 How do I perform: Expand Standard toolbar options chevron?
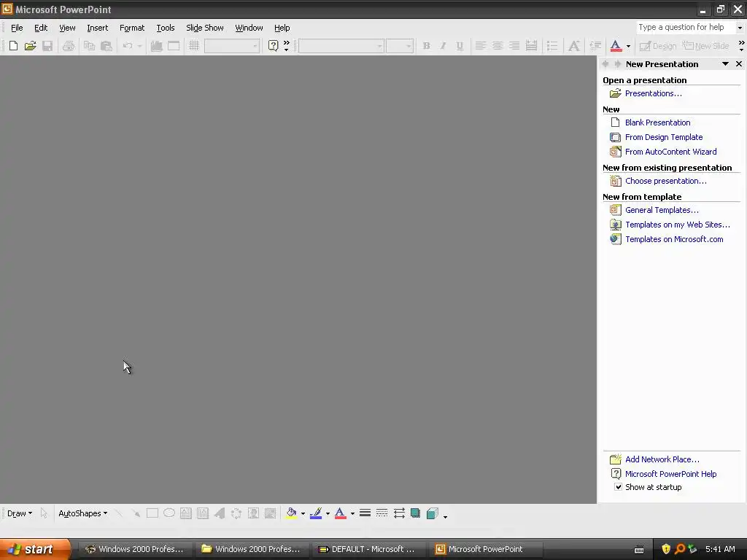click(x=286, y=46)
